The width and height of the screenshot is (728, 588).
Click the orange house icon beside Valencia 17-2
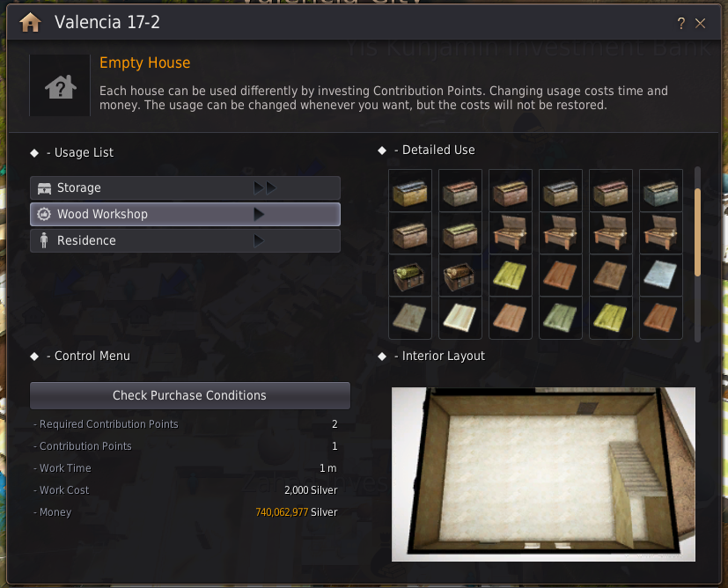coord(30,22)
